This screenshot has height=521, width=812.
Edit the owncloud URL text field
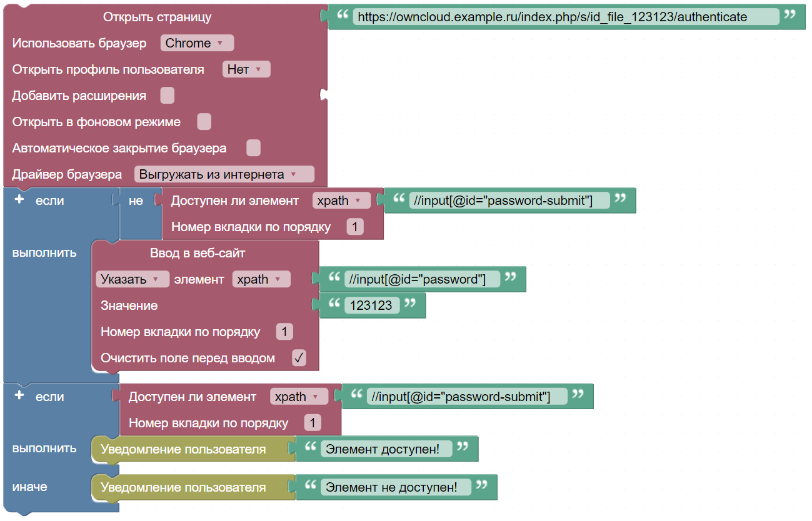point(566,17)
